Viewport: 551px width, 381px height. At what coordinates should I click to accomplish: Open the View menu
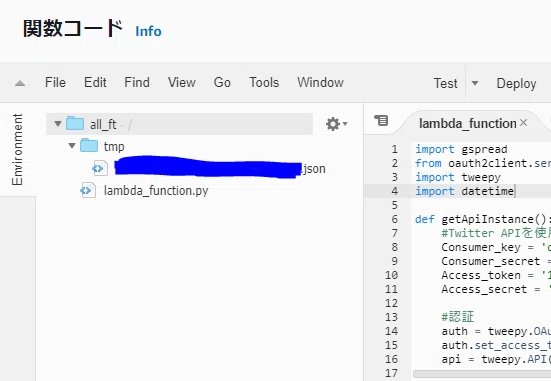pyautogui.click(x=182, y=83)
